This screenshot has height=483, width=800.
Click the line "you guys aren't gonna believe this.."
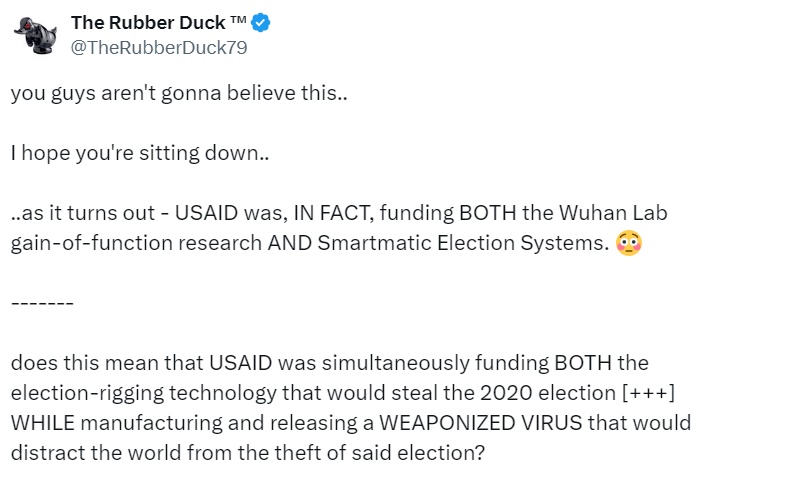pos(179,96)
